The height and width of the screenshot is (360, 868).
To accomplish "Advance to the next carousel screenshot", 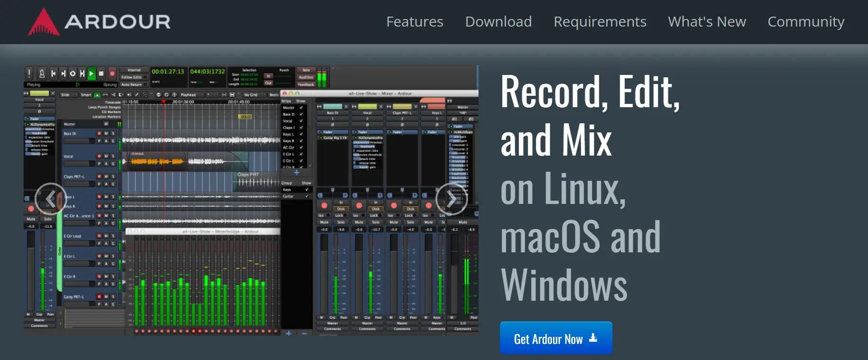I will 452,199.
